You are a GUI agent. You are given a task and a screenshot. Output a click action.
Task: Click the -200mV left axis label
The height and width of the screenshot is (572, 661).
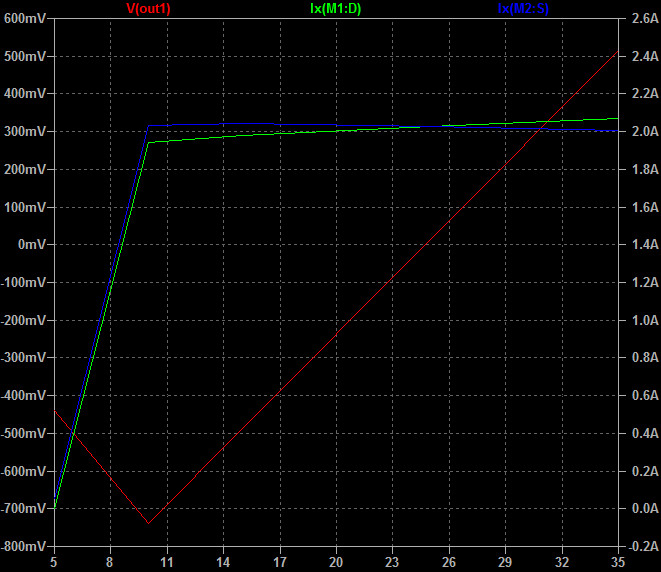[x=23, y=320]
